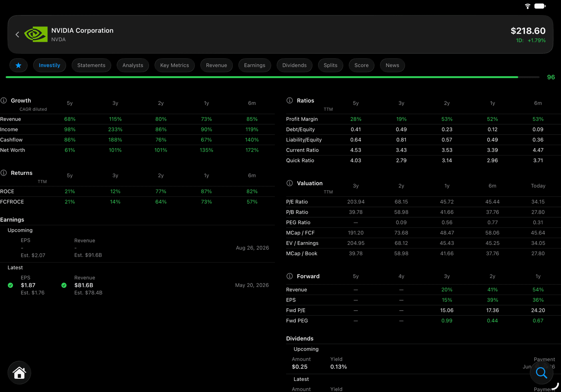
Task: Click upcoming earnings date Aug 26, 2026
Action: pyautogui.click(x=252, y=248)
